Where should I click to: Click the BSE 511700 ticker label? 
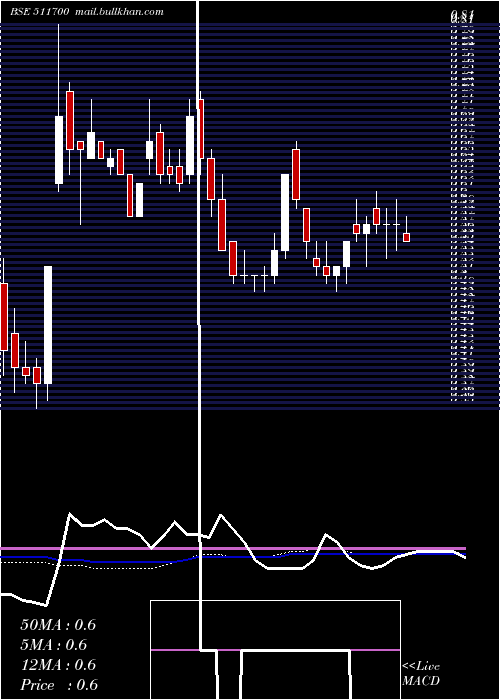click(x=40, y=12)
